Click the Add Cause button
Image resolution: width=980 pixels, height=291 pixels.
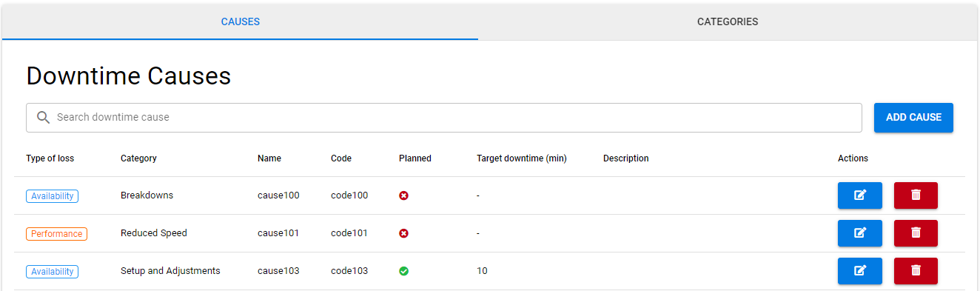913,118
